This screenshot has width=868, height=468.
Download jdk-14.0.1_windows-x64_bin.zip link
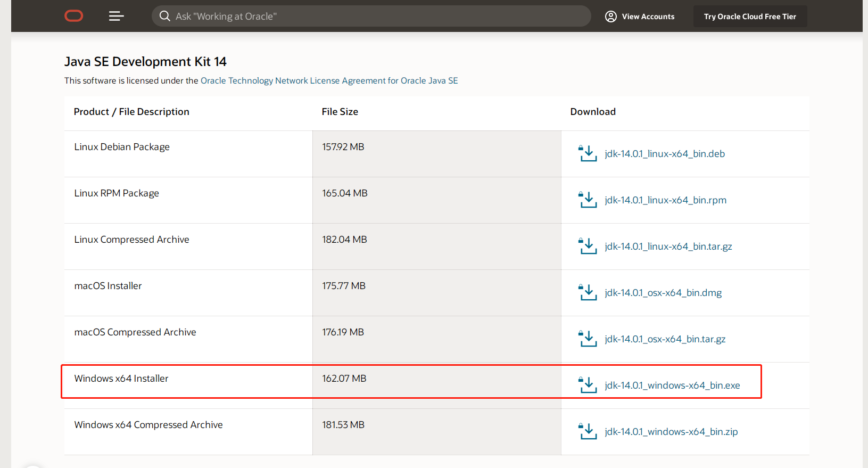coord(671,432)
